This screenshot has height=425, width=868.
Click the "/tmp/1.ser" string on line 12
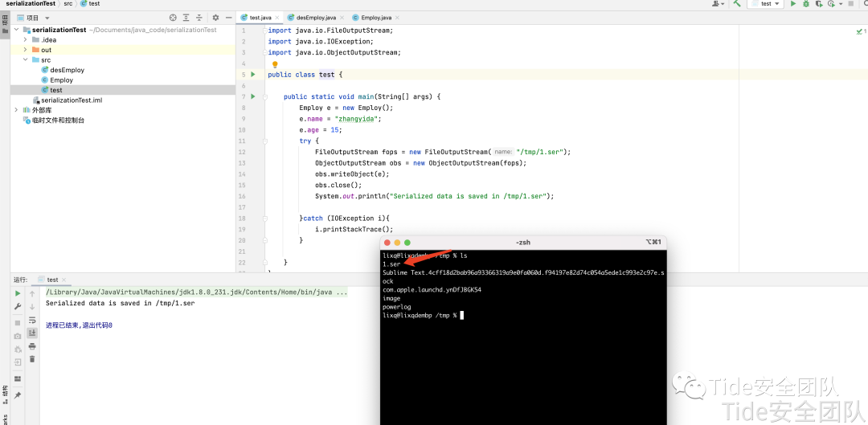[541, 152]
